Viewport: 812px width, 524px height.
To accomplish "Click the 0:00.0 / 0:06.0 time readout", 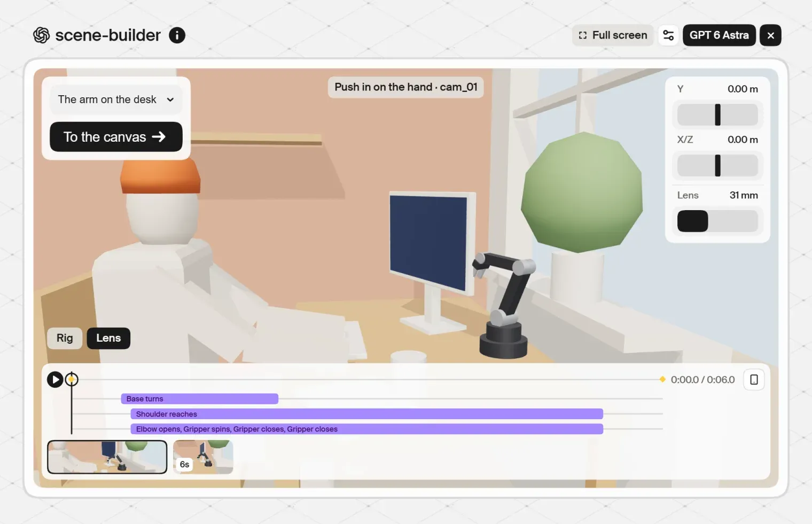I will click(x=702, y=380).
